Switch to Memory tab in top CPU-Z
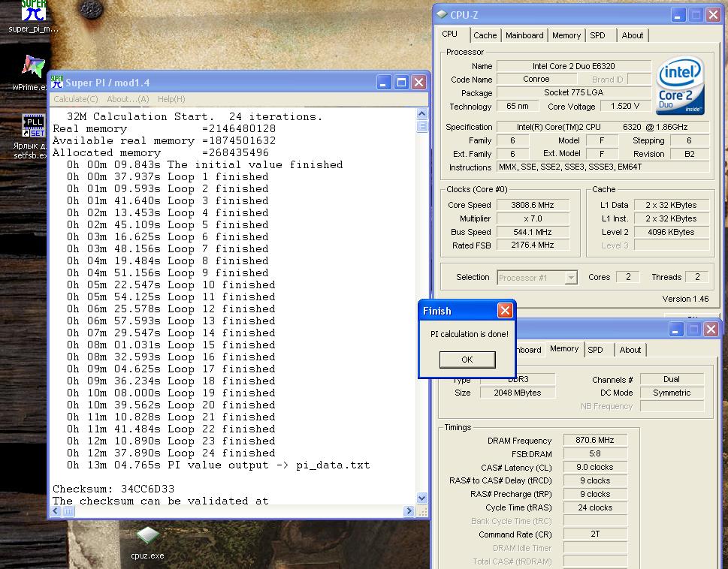Image resolution: width=728 pixels, height=569 pixels. [566, 35]
